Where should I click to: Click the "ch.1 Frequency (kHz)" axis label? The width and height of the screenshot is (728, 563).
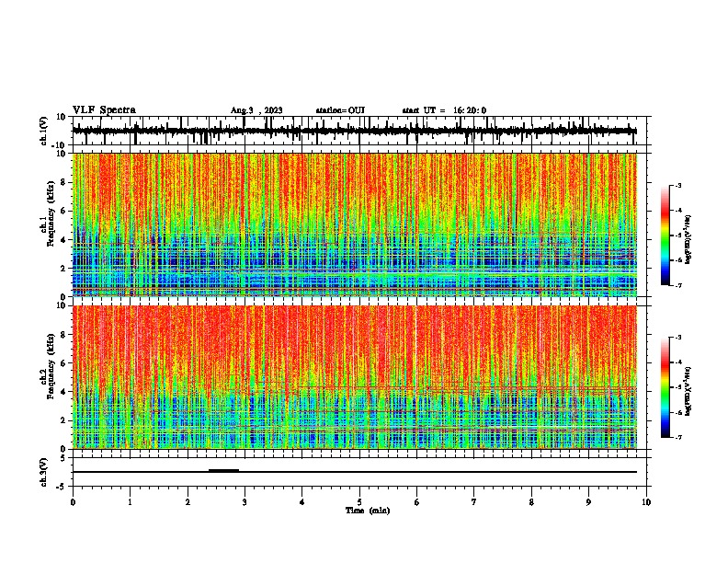click(48, 213)
